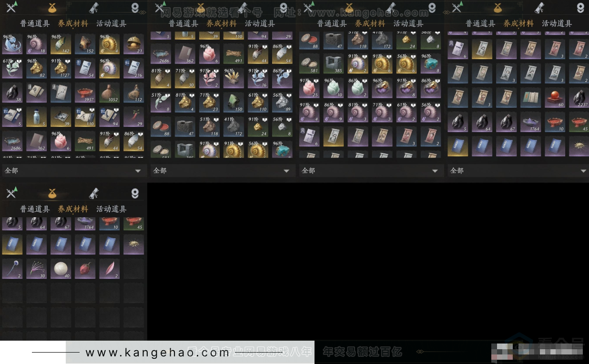
Task: Select the black ore stack showing 2237
Action: [x=579, y=97]
